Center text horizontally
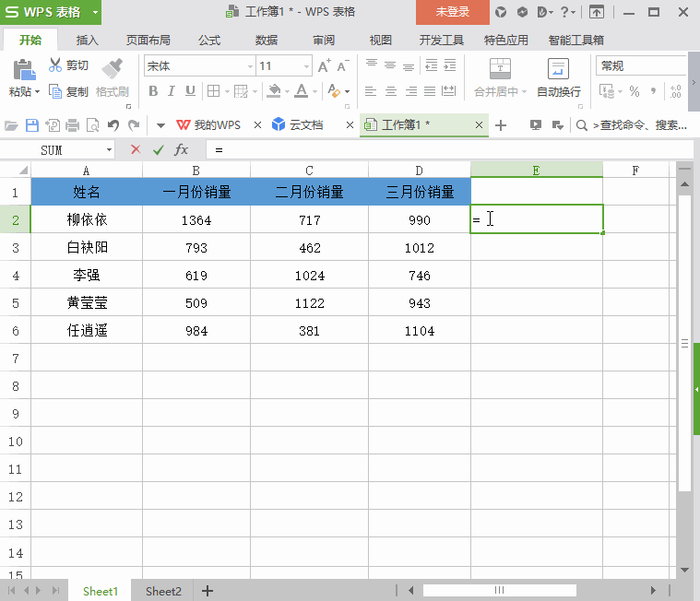 391,91
